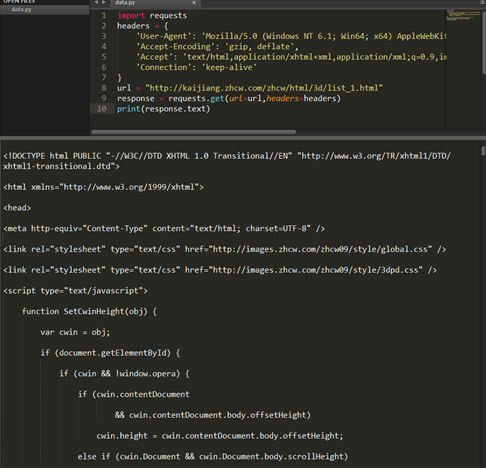Click the '<head>' output line

pyautogui.click(x=17, y=208)
